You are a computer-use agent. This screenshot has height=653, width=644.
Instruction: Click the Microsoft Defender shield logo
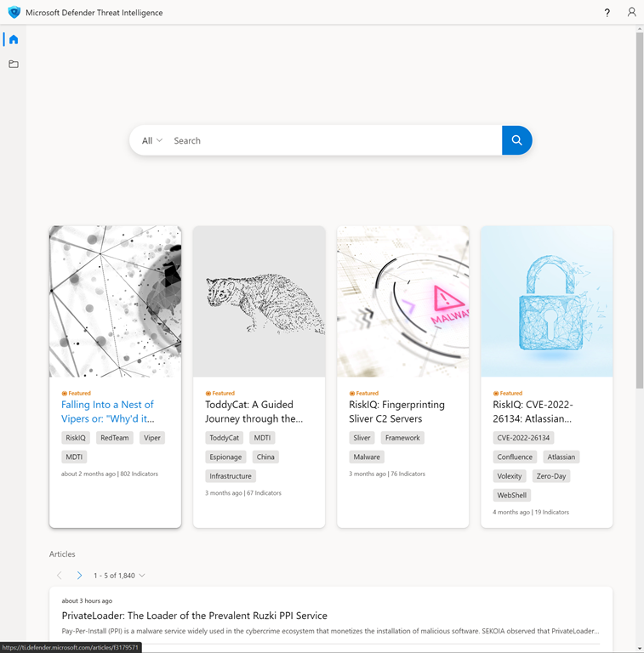point(14,13)
